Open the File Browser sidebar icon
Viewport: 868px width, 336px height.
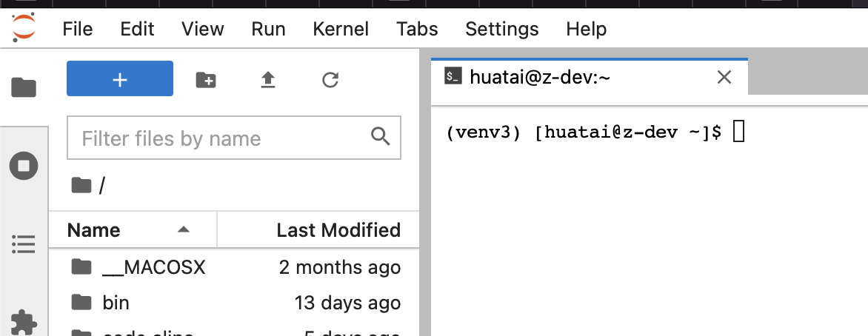click(24, 88)
